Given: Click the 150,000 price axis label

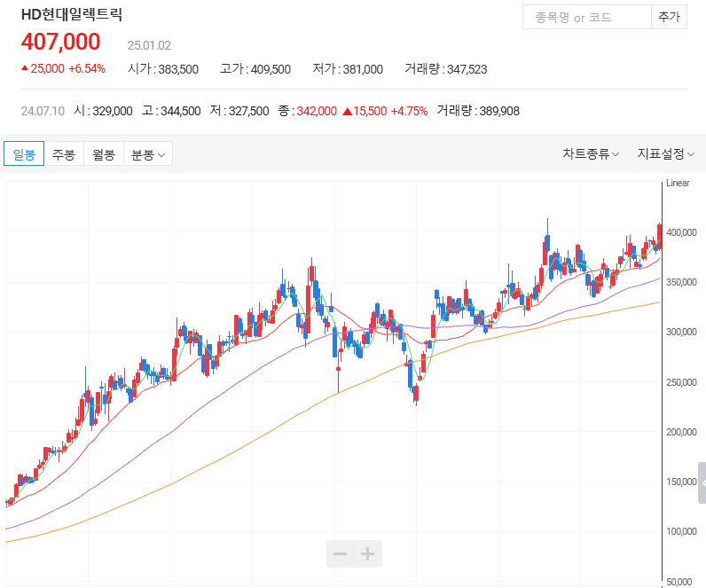Looking at the screenshot, I should 681,482.
